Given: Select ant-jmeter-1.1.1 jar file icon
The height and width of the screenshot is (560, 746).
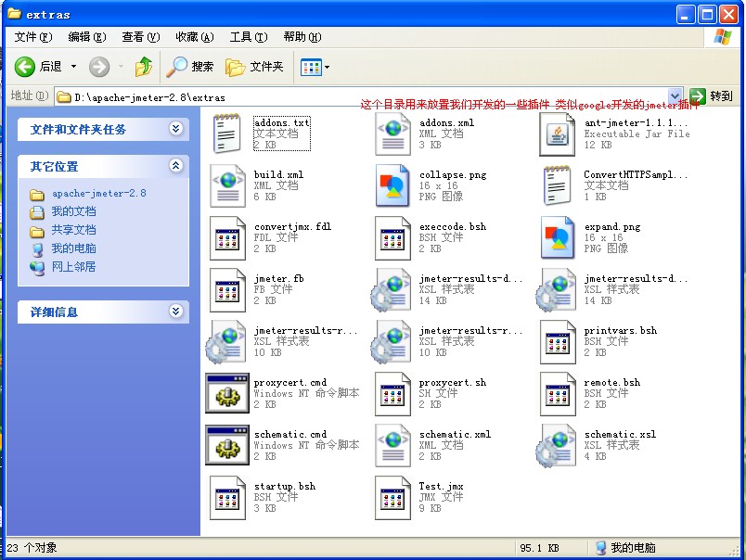Looking at the screenshot, I should 557,135.
